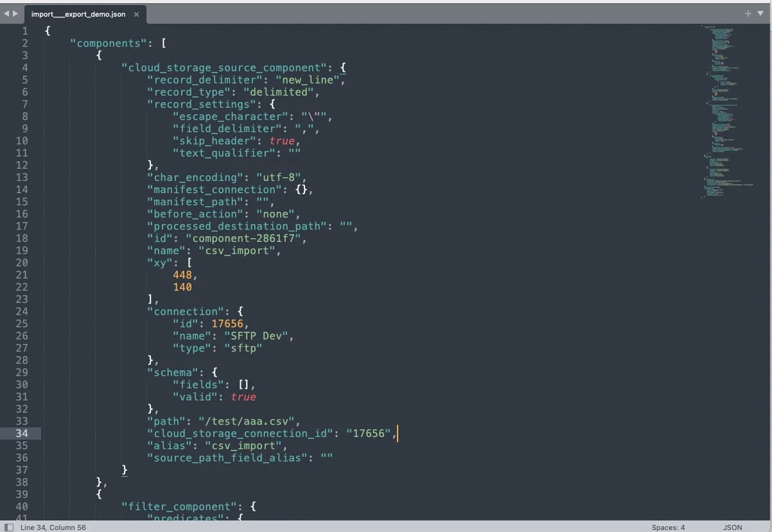This screenshot has height=532, width=772.
Task: Click the "xy" key
Action: (x=160, y=262)
